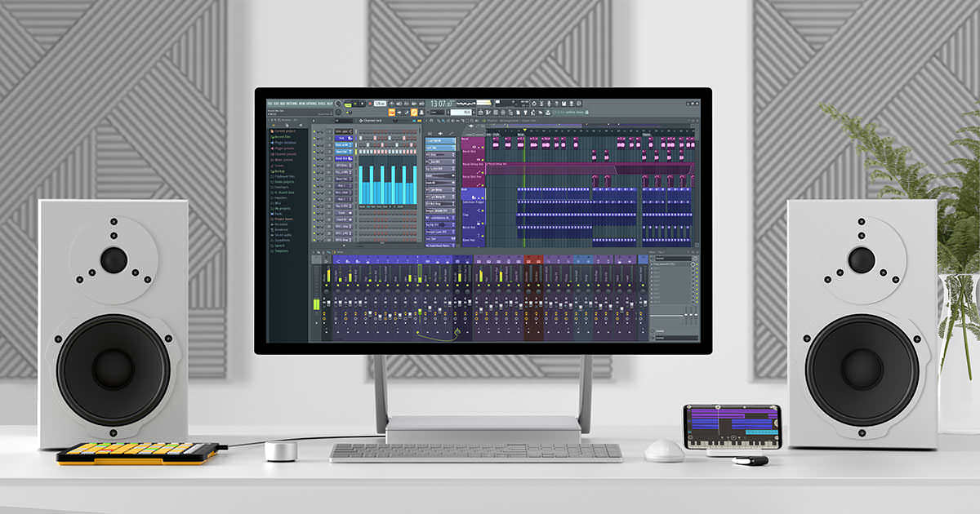Screen dimensions: 980x514
Task: Open the PATTERNS menu
Action: pyautogui.click(x=292, y=104)
